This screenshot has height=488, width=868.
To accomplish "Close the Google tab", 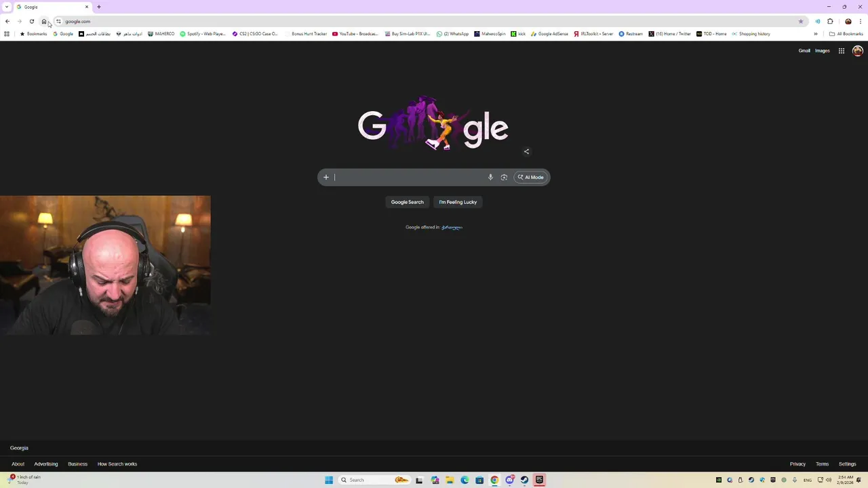I will [87, 7].
